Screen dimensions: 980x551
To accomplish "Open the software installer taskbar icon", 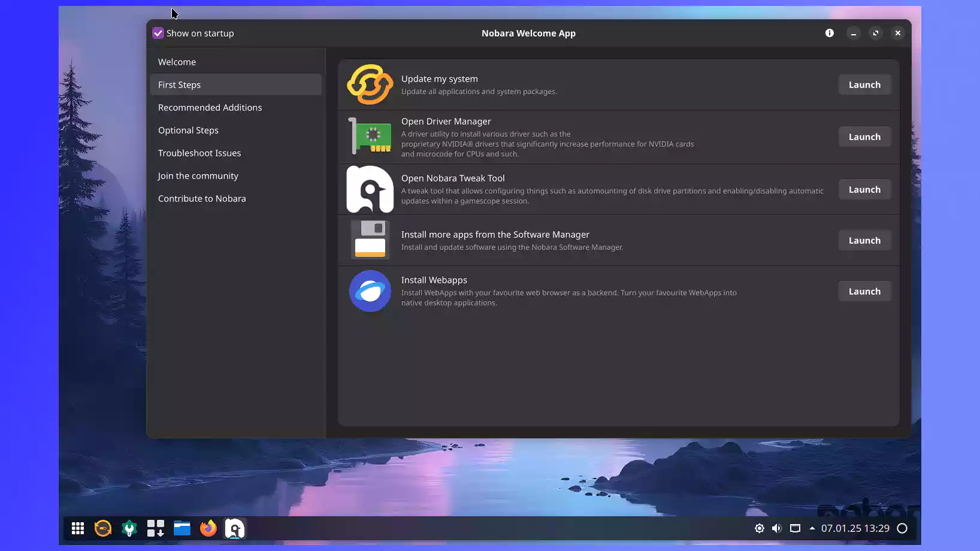I will point(156,528).
